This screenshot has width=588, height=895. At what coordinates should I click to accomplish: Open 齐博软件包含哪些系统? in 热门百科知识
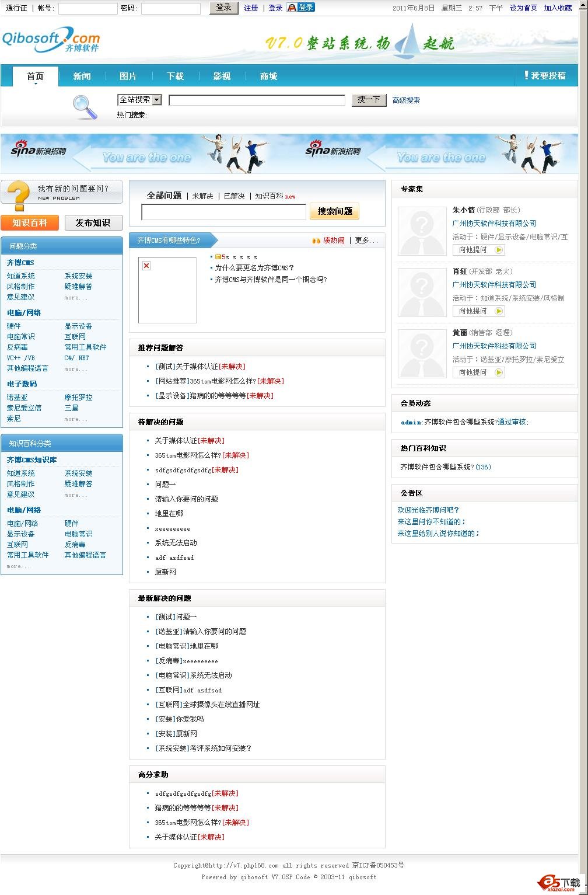pyautogui.click(x=437, y=467)
